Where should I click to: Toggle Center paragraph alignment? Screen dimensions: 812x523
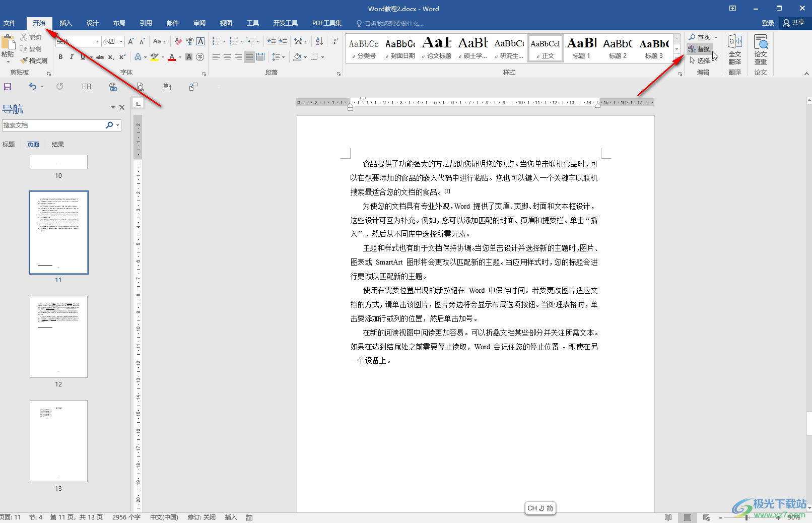pos(227,57)
